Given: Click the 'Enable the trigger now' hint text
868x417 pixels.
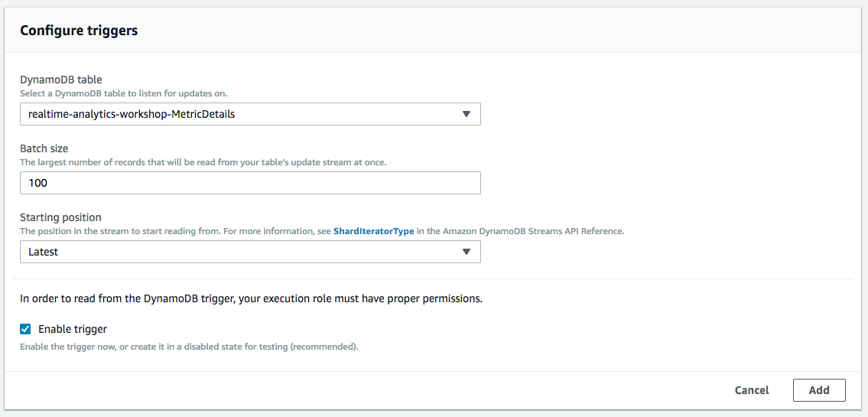Looking at the screenshot, I should (x=189, y=348).
